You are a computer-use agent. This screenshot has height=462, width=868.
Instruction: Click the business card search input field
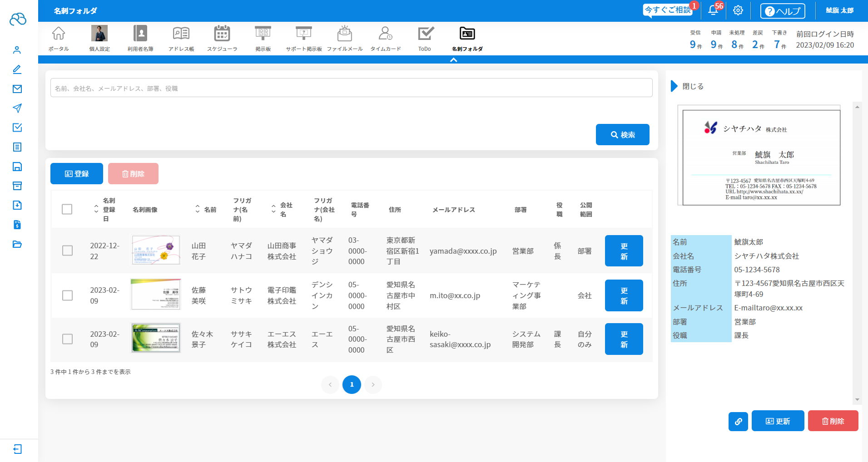click(x=351, y=88)
